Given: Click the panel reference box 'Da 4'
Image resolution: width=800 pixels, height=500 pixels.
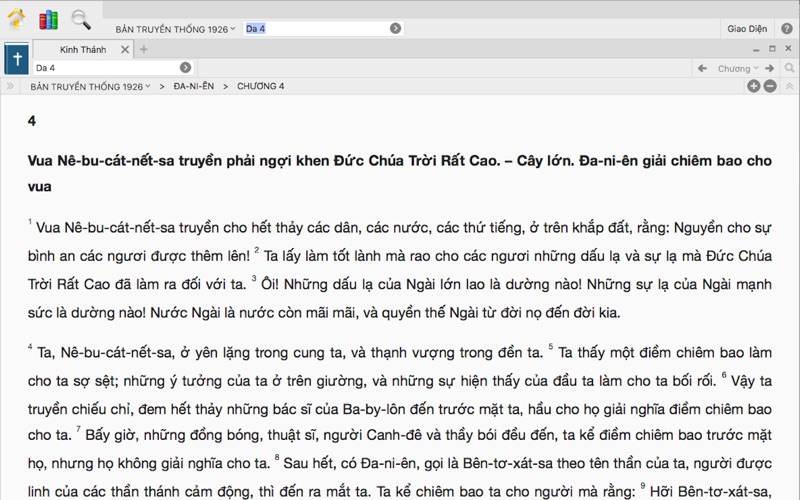Looking at the screenshot, I should coord(106,67).
